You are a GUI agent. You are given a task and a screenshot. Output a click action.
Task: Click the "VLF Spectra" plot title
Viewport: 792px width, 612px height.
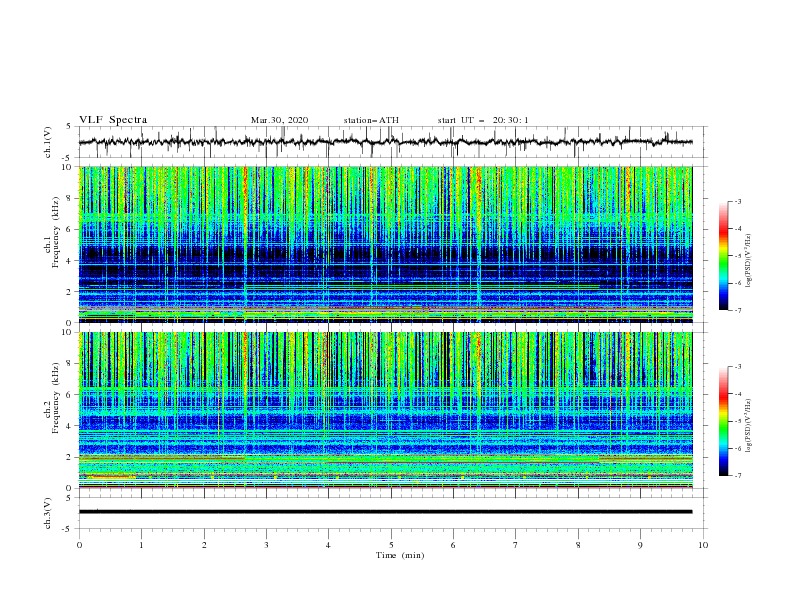point(113,120)
